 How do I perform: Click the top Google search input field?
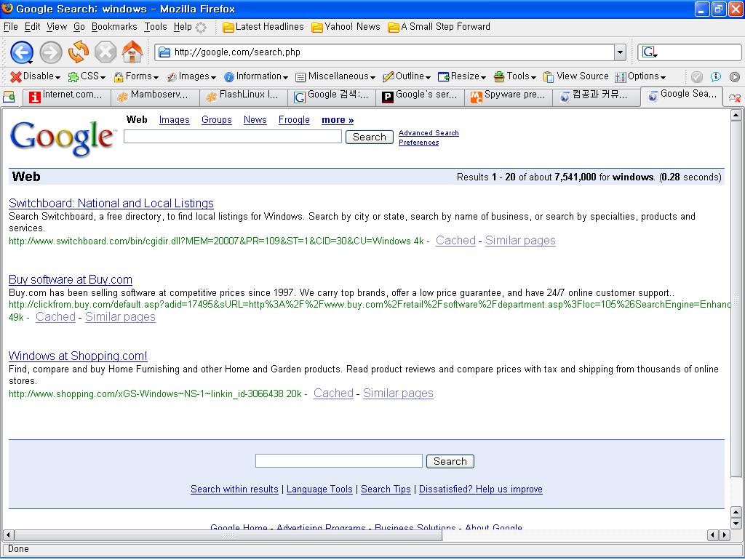click(x=232, y=137)
